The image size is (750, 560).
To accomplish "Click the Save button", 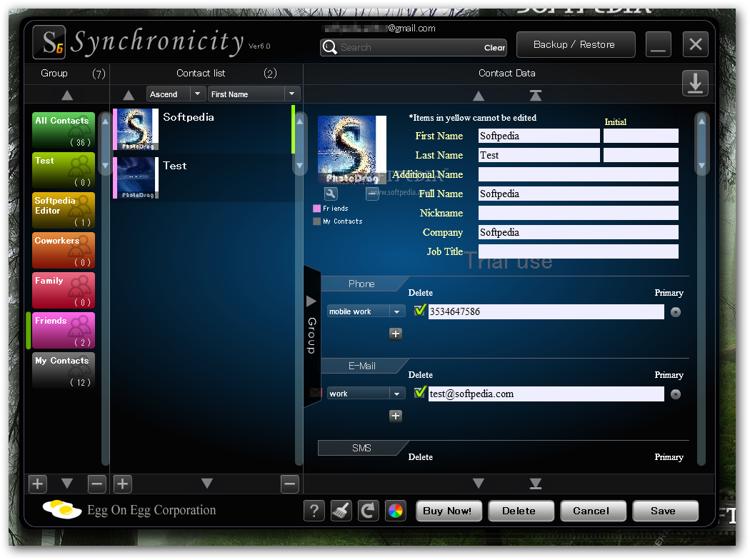I will click(665, 511).
